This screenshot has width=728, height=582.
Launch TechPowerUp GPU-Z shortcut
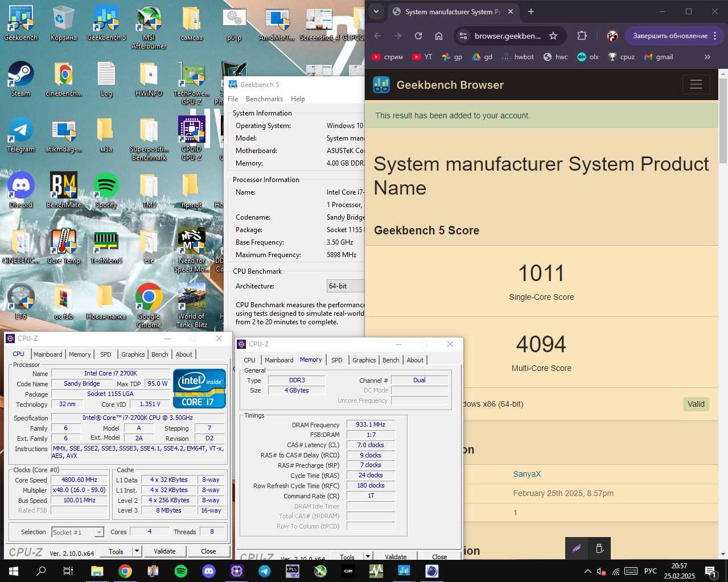[x=192, y=83]
